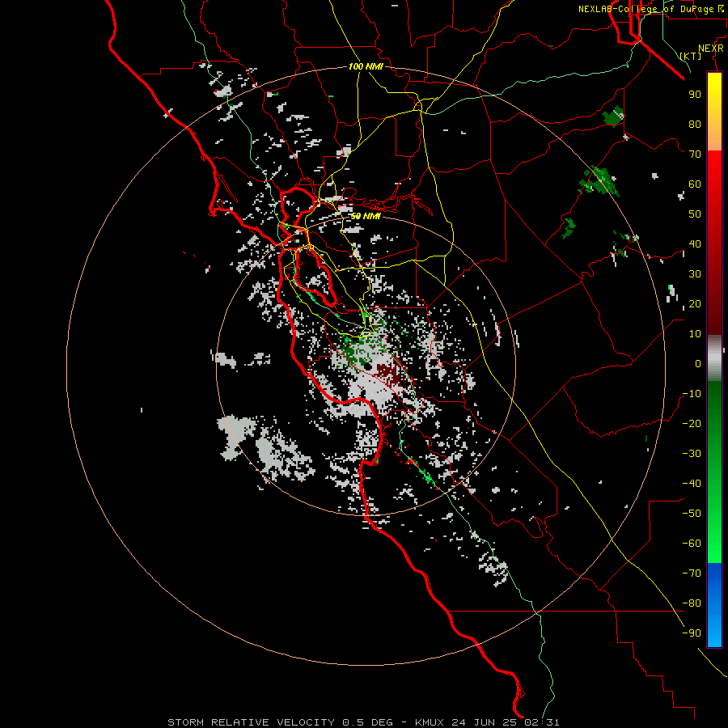Select the -60 value on the velocity scale
The width and height of the screenshot is (728, 728).
point(692,544)
